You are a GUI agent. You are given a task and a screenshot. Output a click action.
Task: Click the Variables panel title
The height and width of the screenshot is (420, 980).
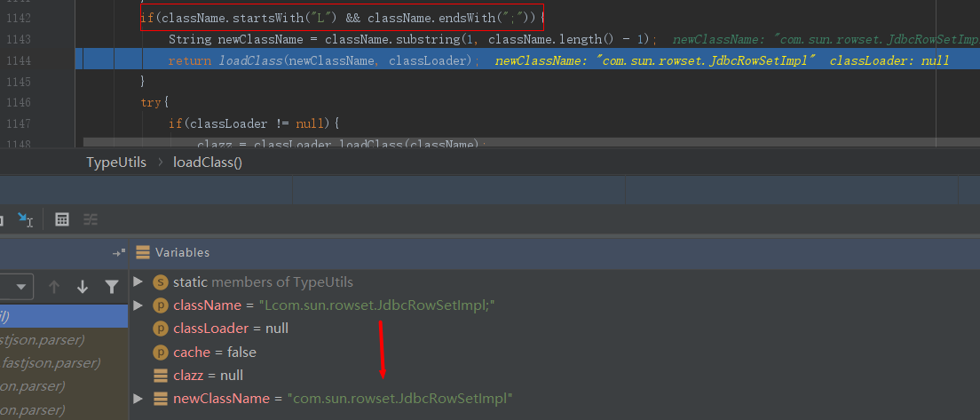[x=182, y=253]
